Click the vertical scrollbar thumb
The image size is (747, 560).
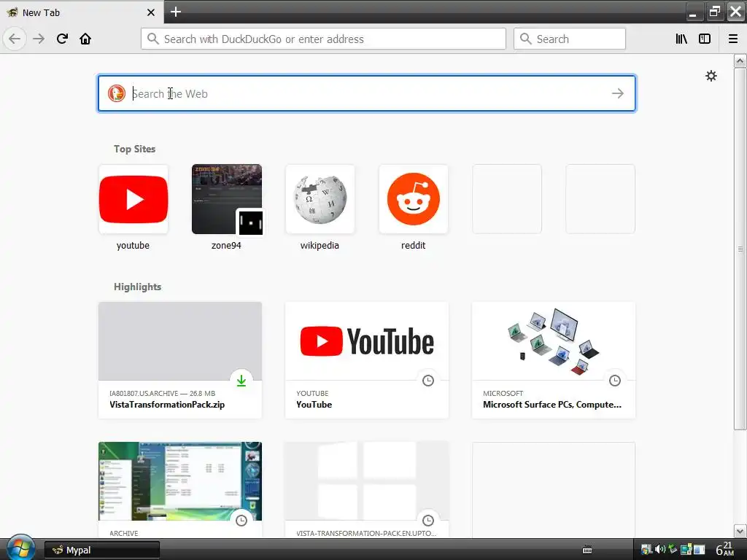pos(740,249)
